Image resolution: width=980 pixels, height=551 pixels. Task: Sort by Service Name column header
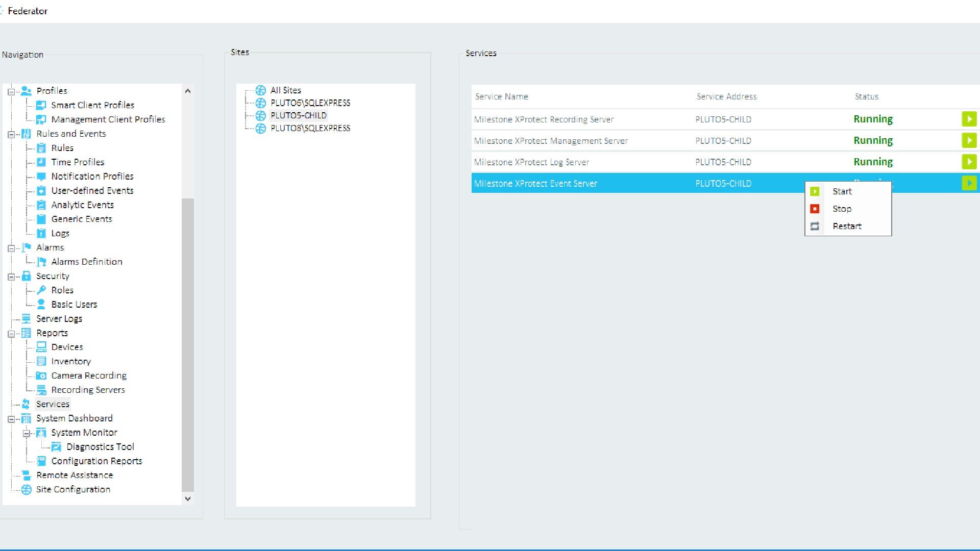[502, 96]
